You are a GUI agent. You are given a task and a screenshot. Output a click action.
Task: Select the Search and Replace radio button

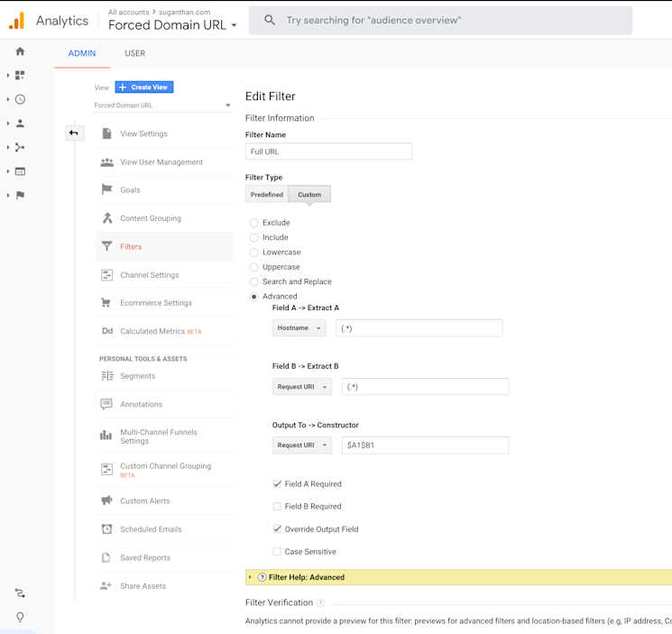(x=254, y=282)
